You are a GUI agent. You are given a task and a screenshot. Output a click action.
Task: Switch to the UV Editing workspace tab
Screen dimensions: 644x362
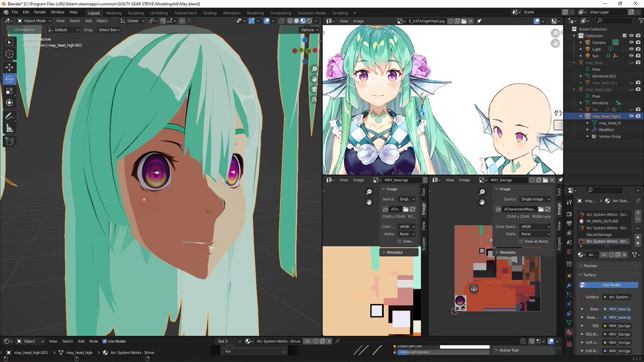pyautogui.click(x=159, y=13)
